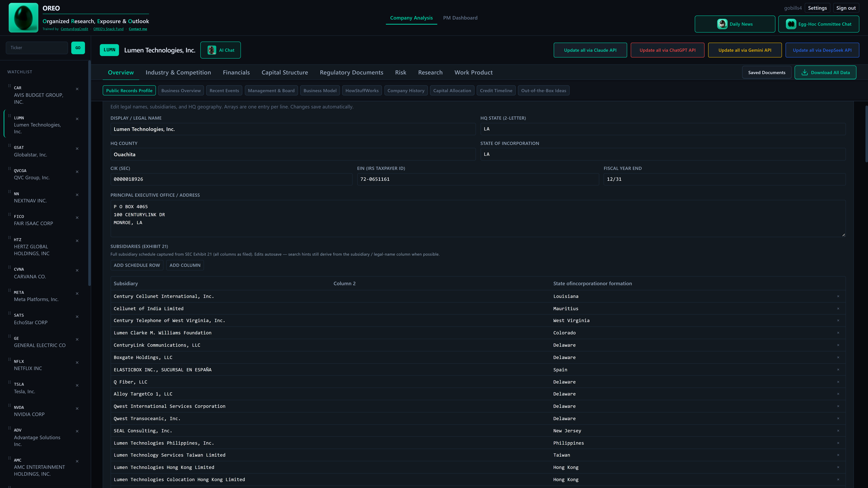Viewport: 868px width, 488px height.
Task: Click the download icon in Download All Data
Action: point(805,72)
